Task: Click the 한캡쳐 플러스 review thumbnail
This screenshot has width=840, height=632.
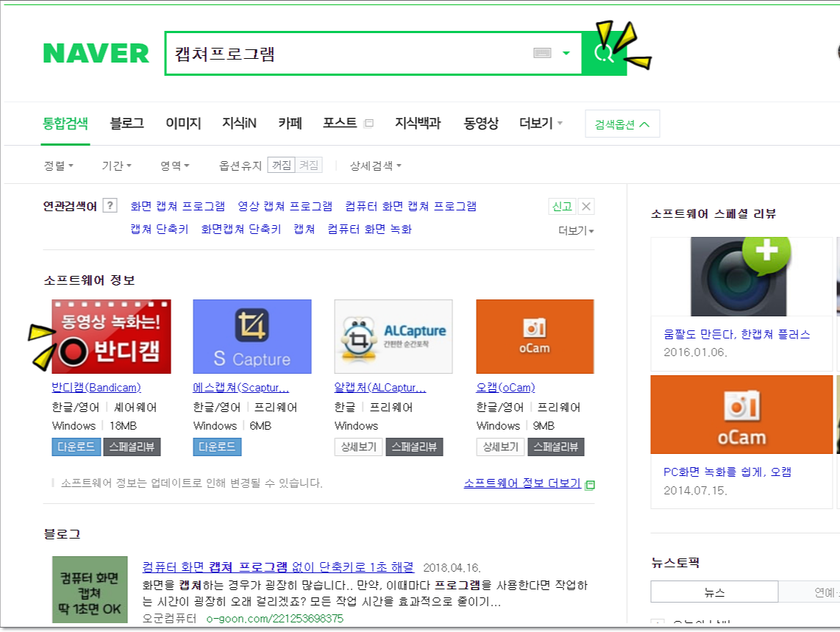Action: pyautogui.click(x=741, y=277)
